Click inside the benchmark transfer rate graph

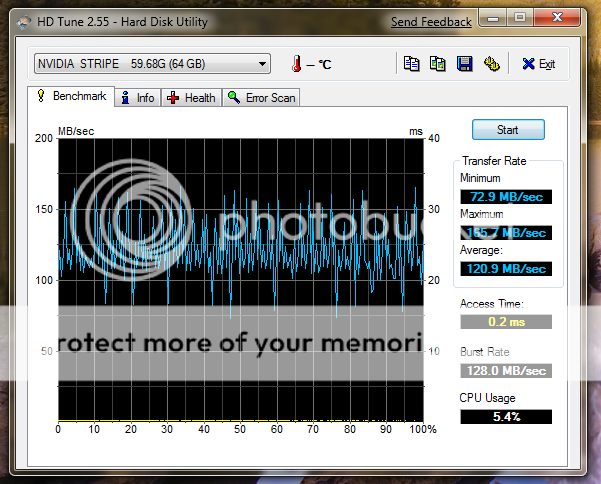(x=240, y=278)
